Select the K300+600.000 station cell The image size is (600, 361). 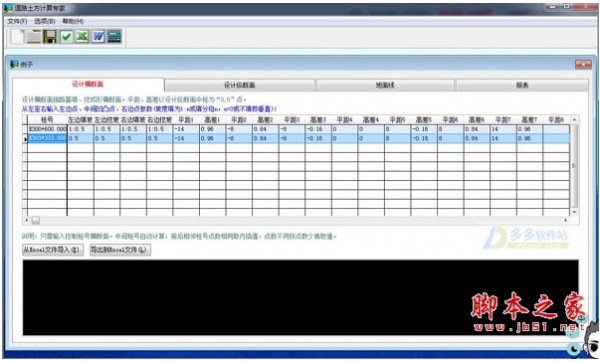click(47, 129)
